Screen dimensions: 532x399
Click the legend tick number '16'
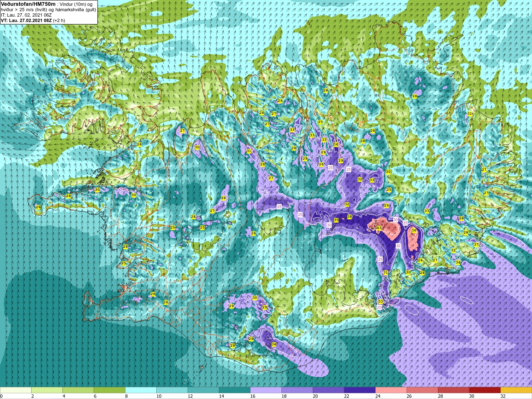[x=252, y=396]
